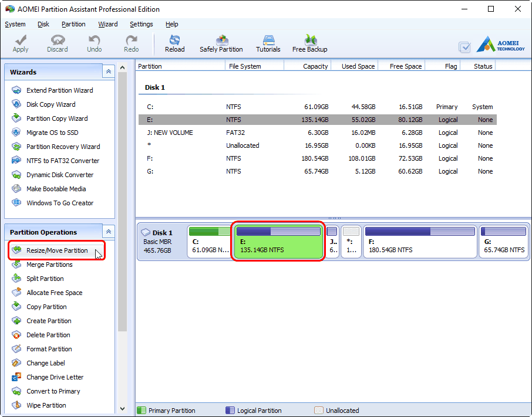Select the Format Partition icon
This screenshot has width=532, height=417.
click(49, 349)
